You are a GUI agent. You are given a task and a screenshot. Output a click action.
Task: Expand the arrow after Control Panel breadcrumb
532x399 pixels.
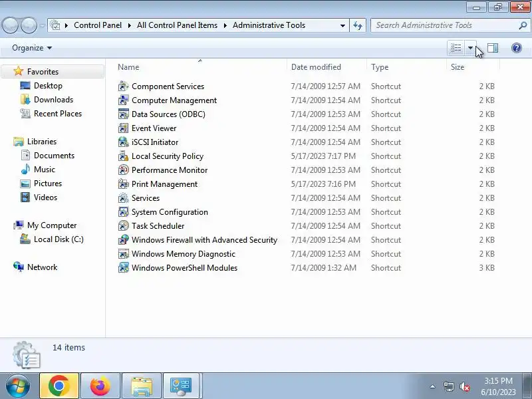(x=129, y=25)
